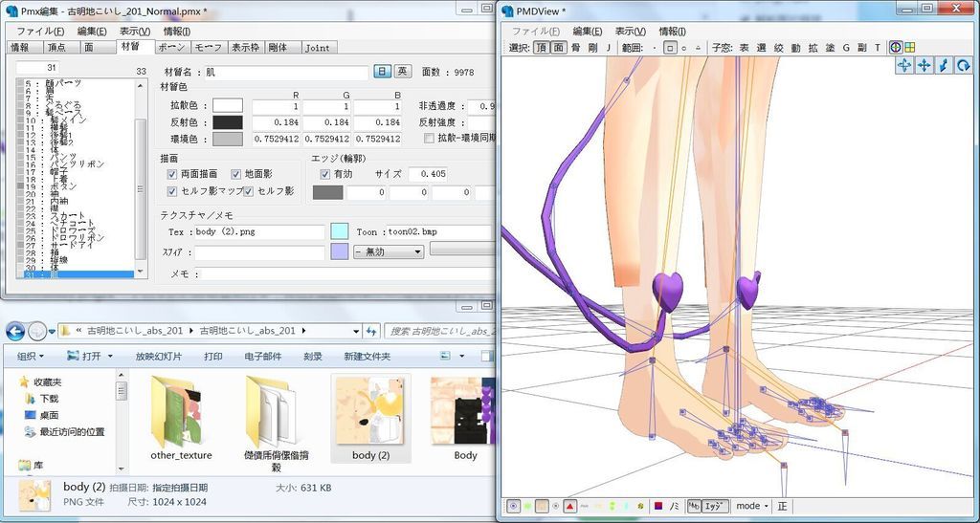Toggle the 両面描画 checkbox
The width and height of the screenshot is (980, 523).
pyautogui.click(x=172, y=174)
